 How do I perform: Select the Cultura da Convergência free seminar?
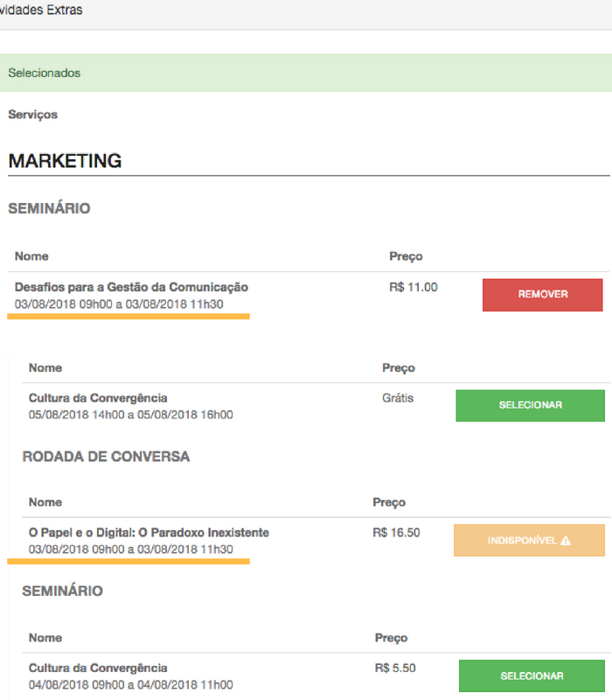click(530, 406)
